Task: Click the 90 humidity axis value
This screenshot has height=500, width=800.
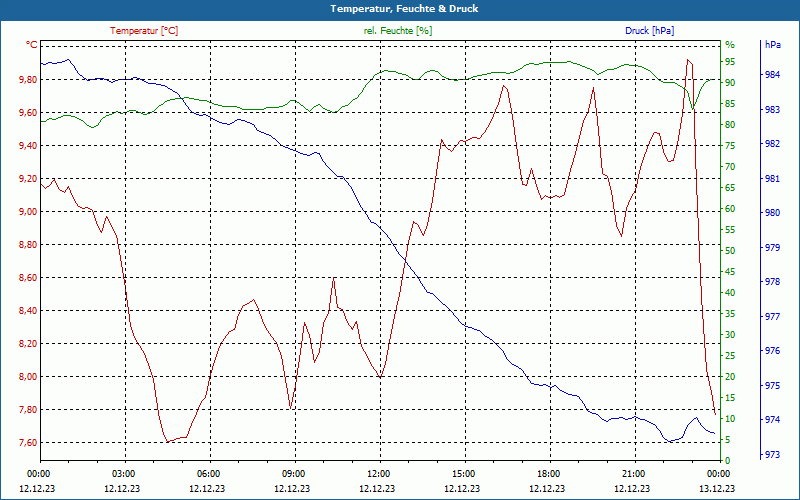Action: point(730,83)
